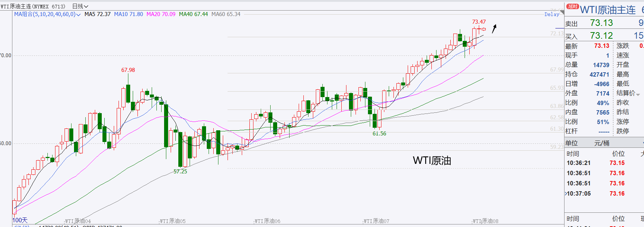The image size is (644, 227).
Task: Click the 卖出 ask price 73.13
Action: [x=602, y=23]
